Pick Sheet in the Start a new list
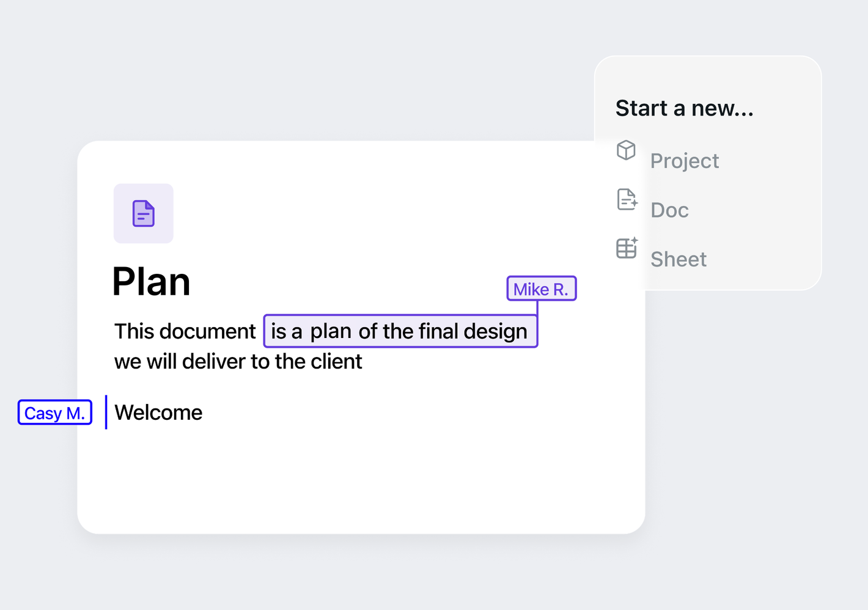Viewport: 868px width, 610px height. (x=678, y=259)
